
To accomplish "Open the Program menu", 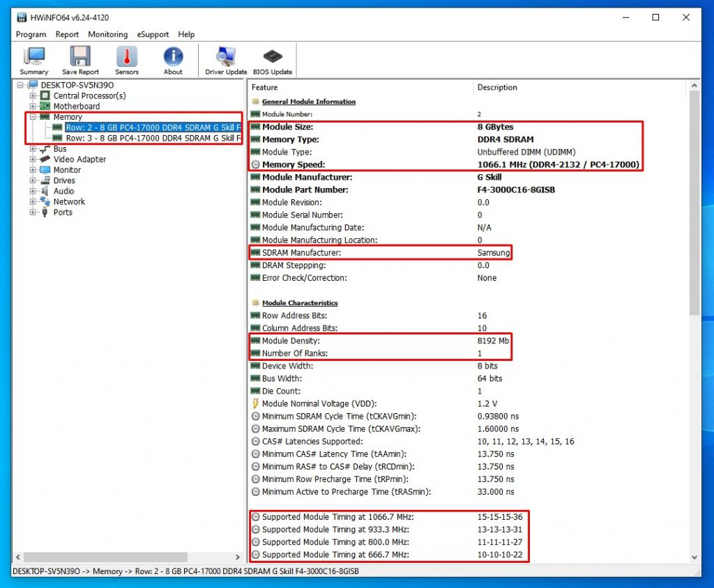I will [31, 34].
